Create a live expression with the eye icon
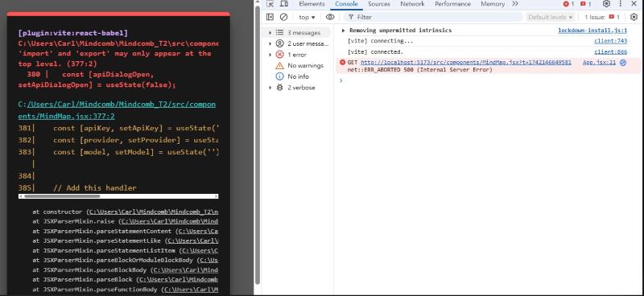The height and width of the screenshot is (296, 644). [x=330, y=17]
